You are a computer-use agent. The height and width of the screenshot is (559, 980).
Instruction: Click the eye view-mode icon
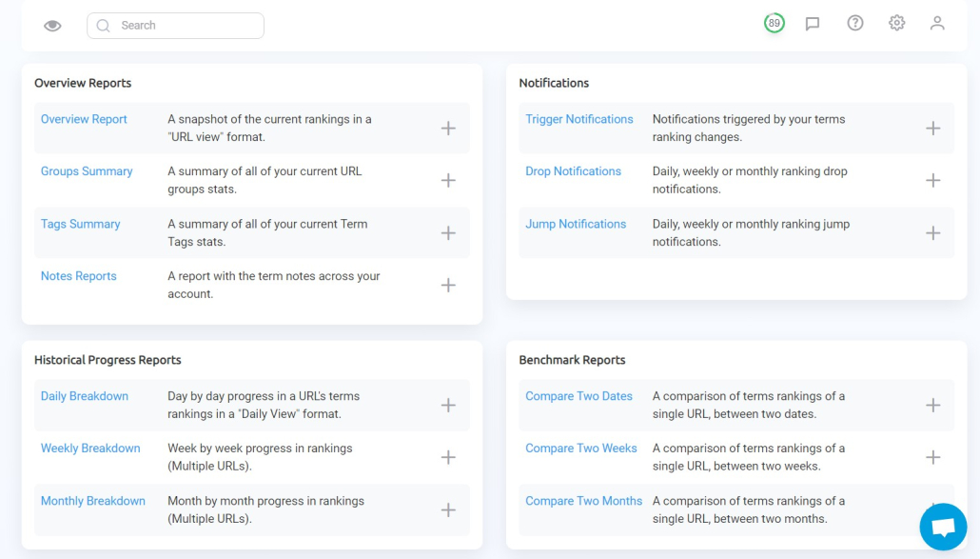click(x=52, y=26)
